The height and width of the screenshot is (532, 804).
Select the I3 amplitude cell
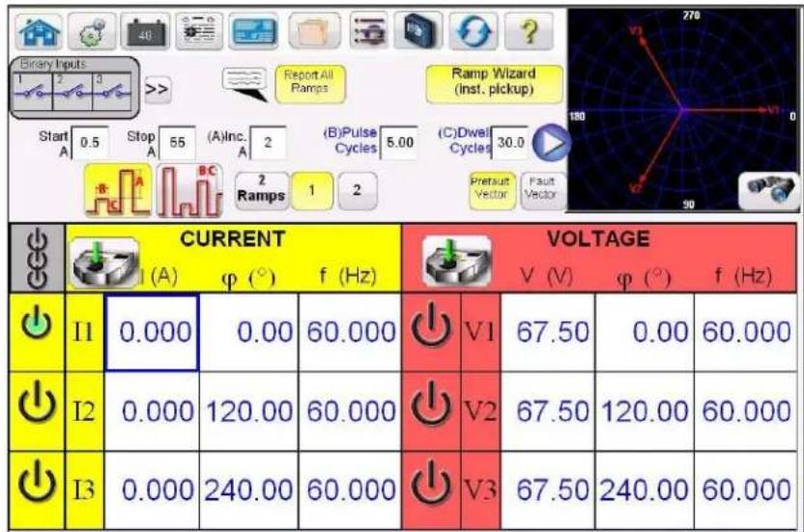click(x=153, y=490)
